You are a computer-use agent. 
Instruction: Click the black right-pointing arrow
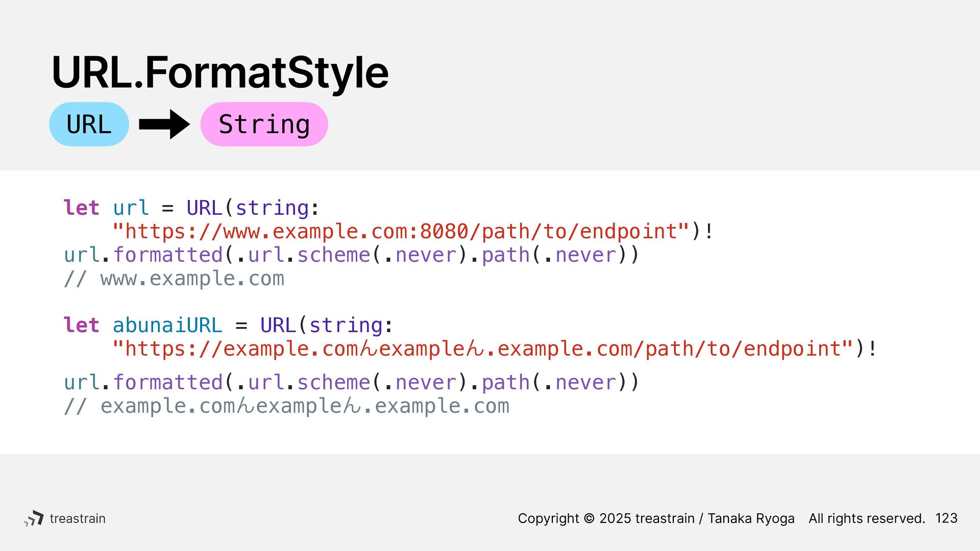164,124
